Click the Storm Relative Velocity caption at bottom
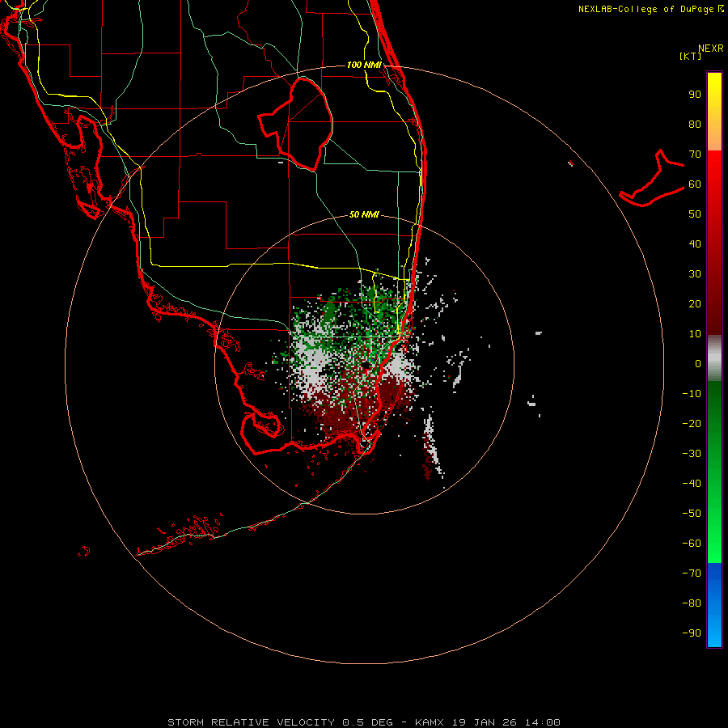728x728 pixels. [x=363, y=722]
